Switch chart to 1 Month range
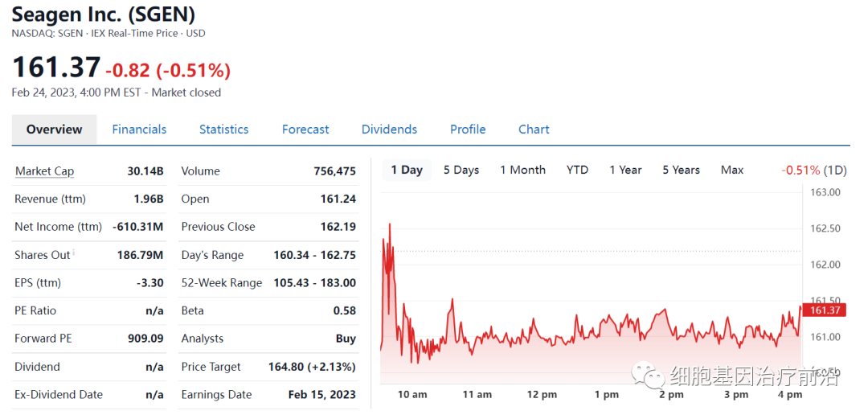 (522, 170)
